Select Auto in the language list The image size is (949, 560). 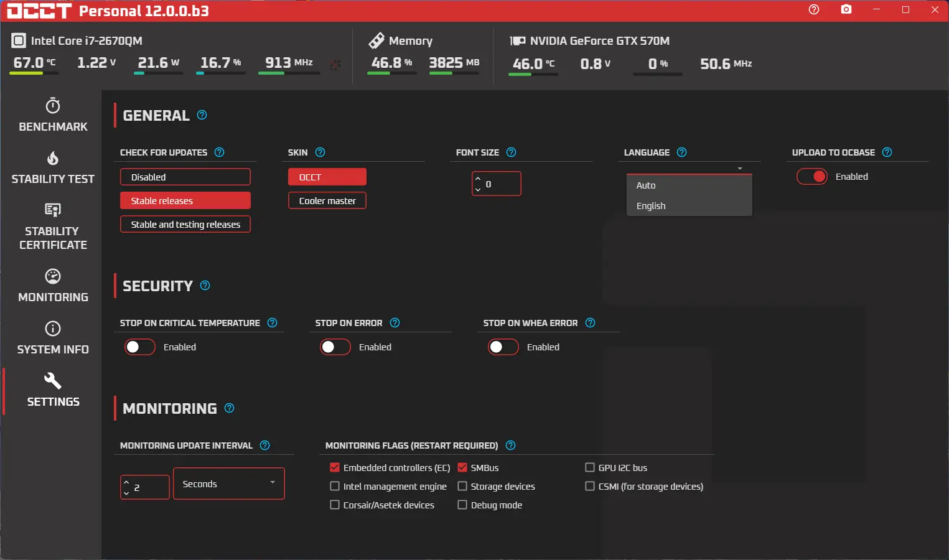pyautogui.click(x=690, y=185)
